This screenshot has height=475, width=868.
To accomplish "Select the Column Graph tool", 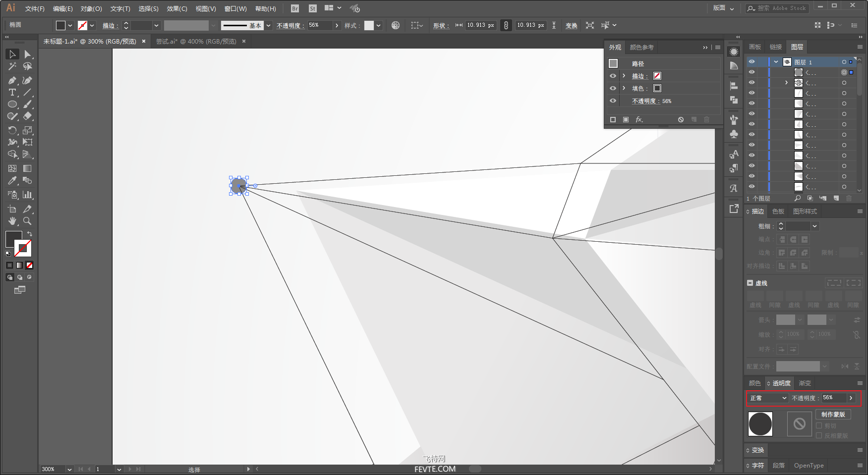I will click(x=28, y=195).
